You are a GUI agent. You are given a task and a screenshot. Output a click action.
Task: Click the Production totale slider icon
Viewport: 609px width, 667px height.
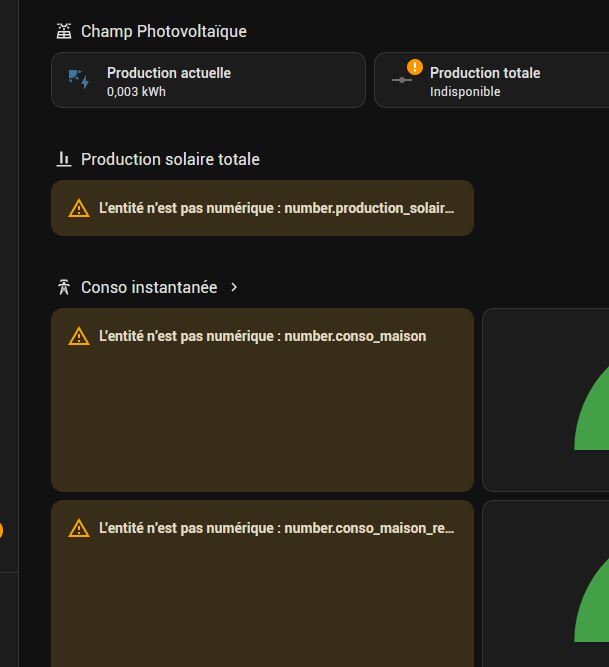click(402, 81)
